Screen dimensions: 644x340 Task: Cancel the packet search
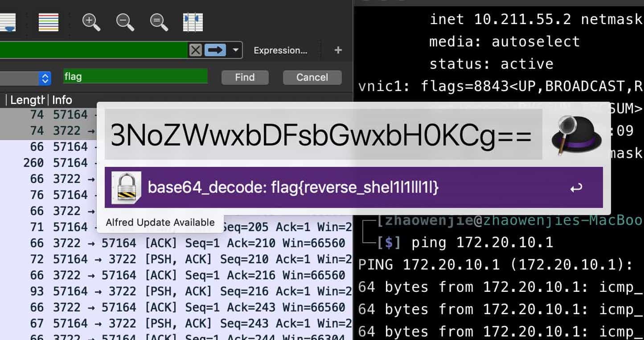pos(312,78)
